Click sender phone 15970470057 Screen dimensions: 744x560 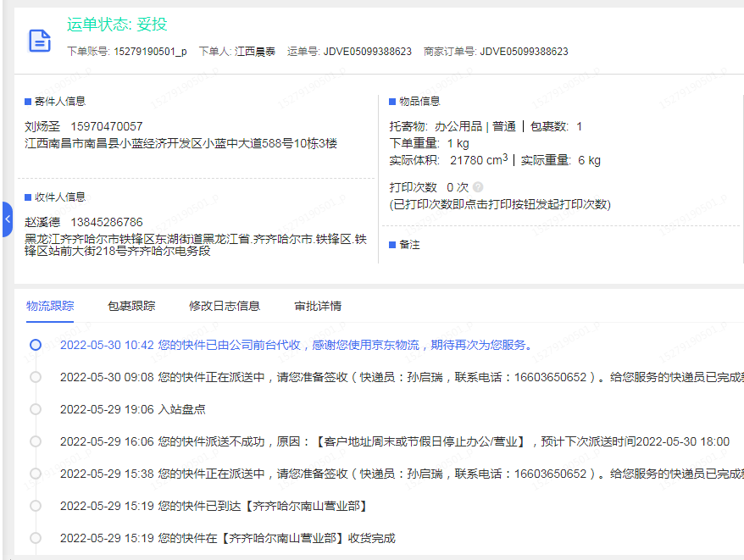[x=107, y=127]
